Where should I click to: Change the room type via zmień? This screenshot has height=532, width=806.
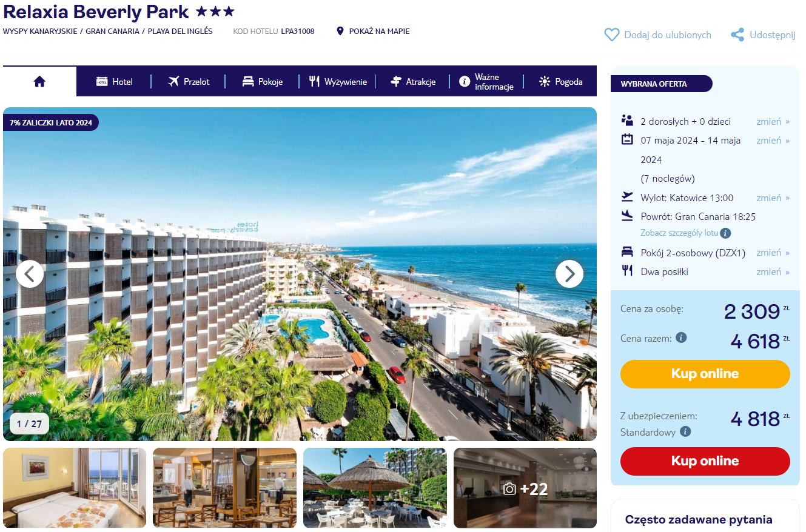pos(773,253)
